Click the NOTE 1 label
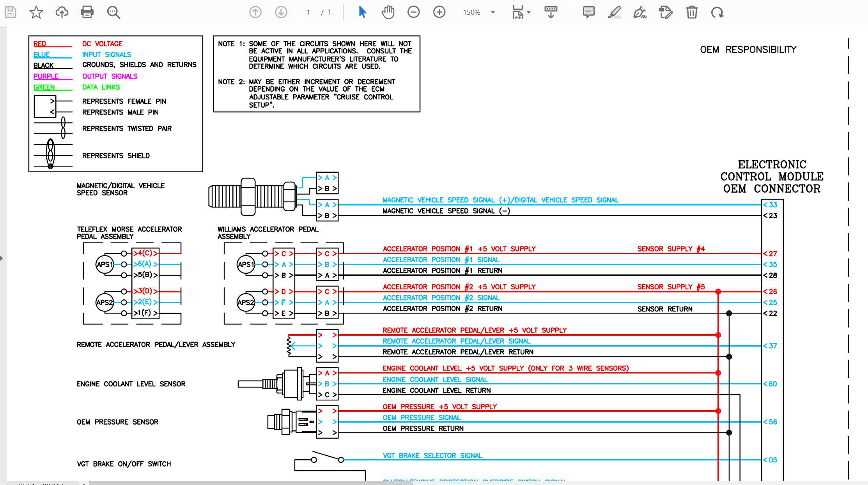868x485 pixels. tap(231, 44)
